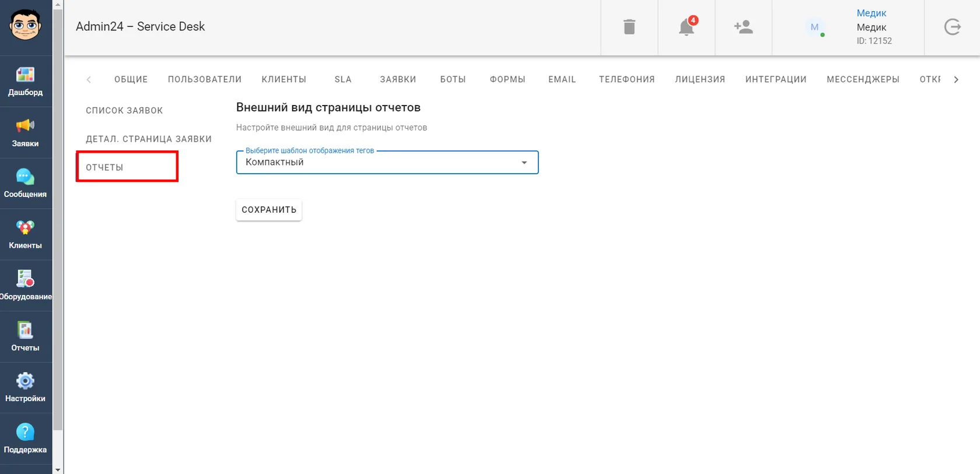Open the Медик profile link

click(871, 13)
